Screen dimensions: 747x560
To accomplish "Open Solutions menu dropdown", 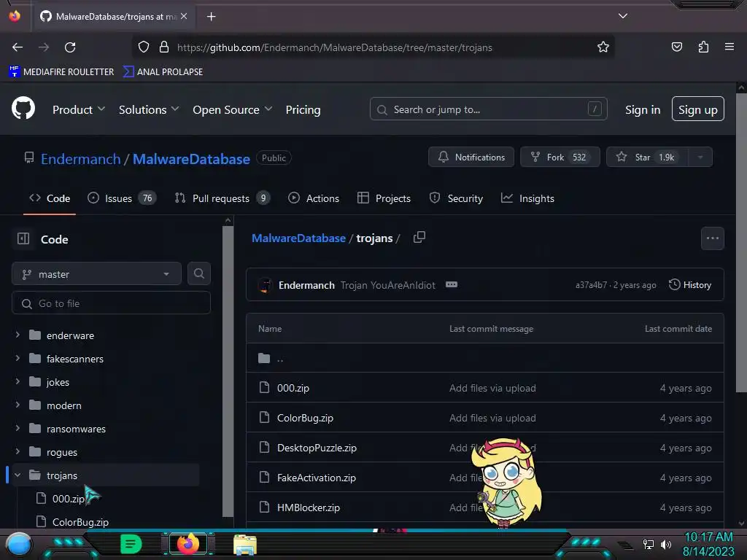I will [149, 109].
